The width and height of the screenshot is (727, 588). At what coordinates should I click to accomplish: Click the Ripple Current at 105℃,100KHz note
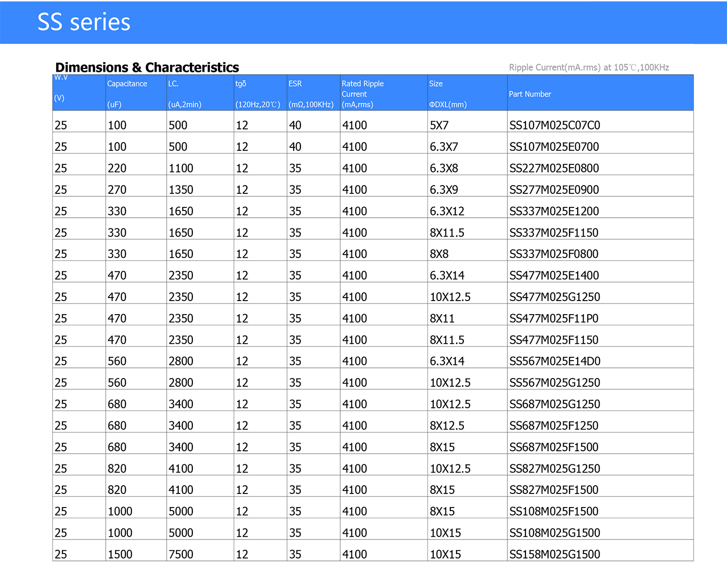coord(589,67)
